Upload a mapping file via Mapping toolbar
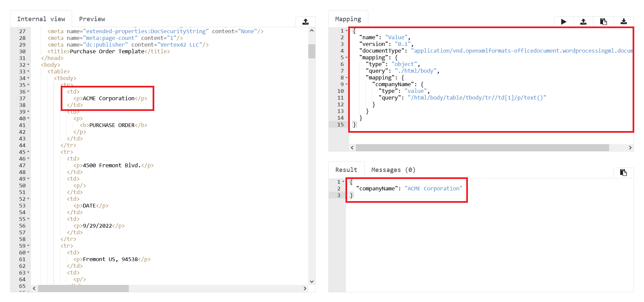The width and height of the screenshot is (644, 302). pyautogui.click(x=584, y=22)
